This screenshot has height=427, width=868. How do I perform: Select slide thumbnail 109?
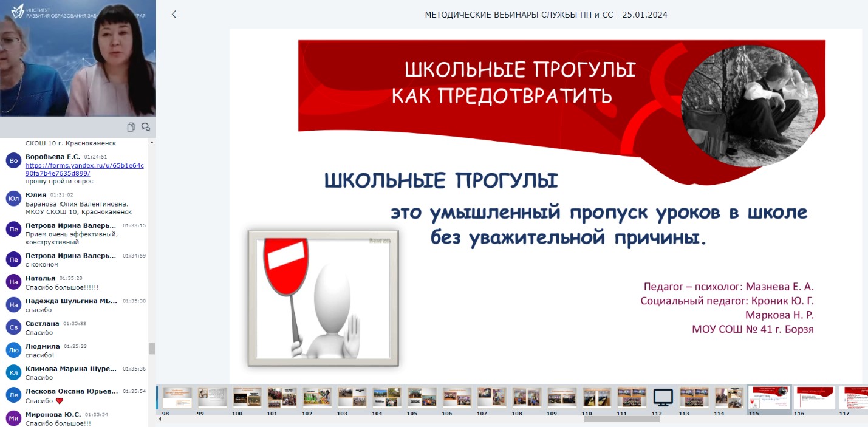562,397
